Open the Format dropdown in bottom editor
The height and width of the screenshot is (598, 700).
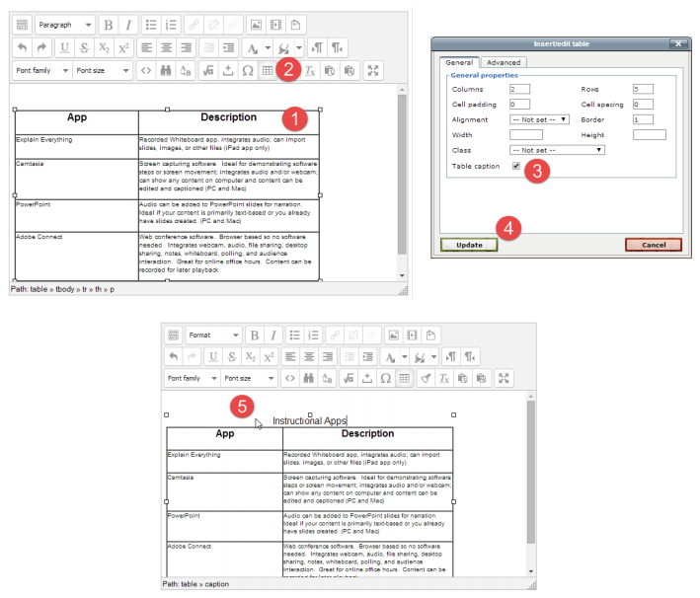coord(214,336)
